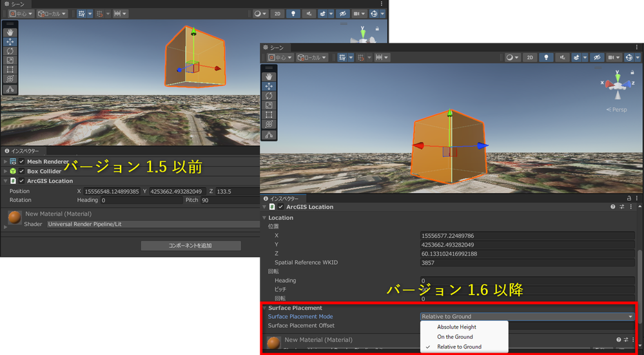Open gizmos dropdown arrow in version 1.6 toolbar

coord(638,57)
